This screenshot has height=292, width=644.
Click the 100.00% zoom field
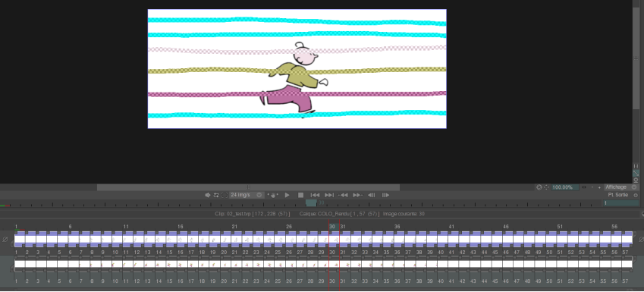click(564, 187)
